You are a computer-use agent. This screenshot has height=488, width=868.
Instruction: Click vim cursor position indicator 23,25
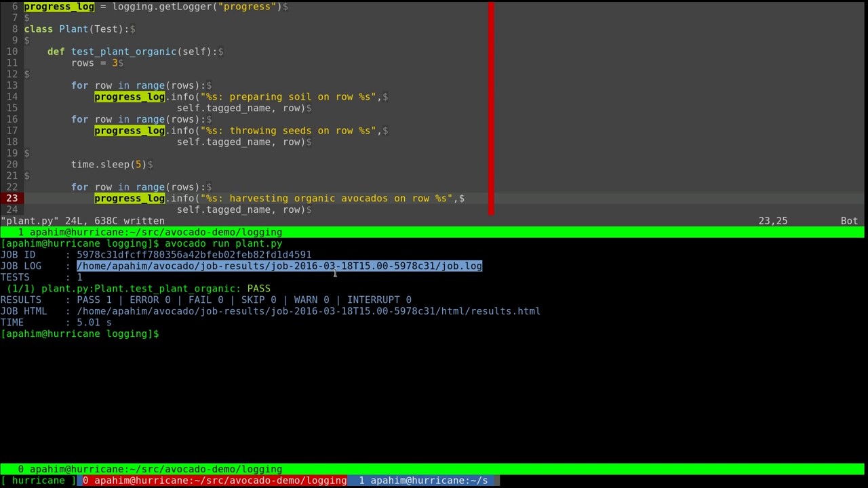pos(773,221)
